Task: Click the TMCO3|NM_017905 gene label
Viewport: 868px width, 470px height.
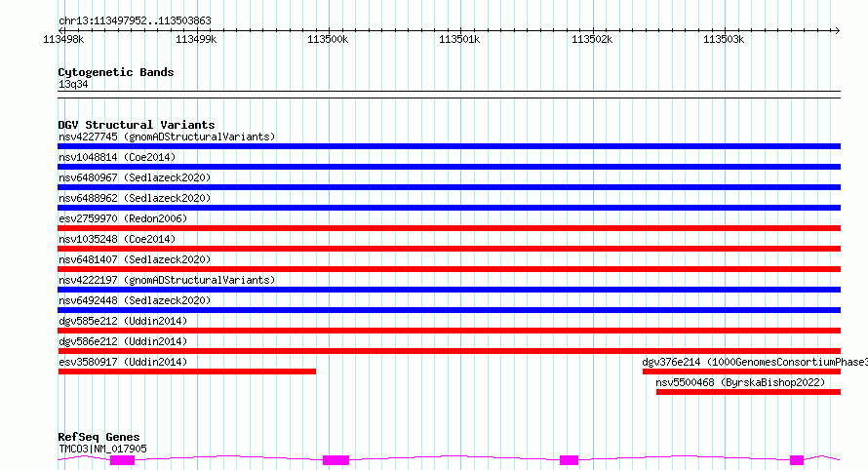Action: point(102,449)
